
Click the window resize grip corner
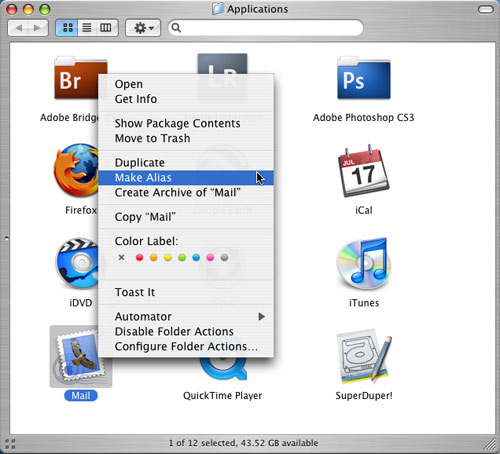coord(490,444)
